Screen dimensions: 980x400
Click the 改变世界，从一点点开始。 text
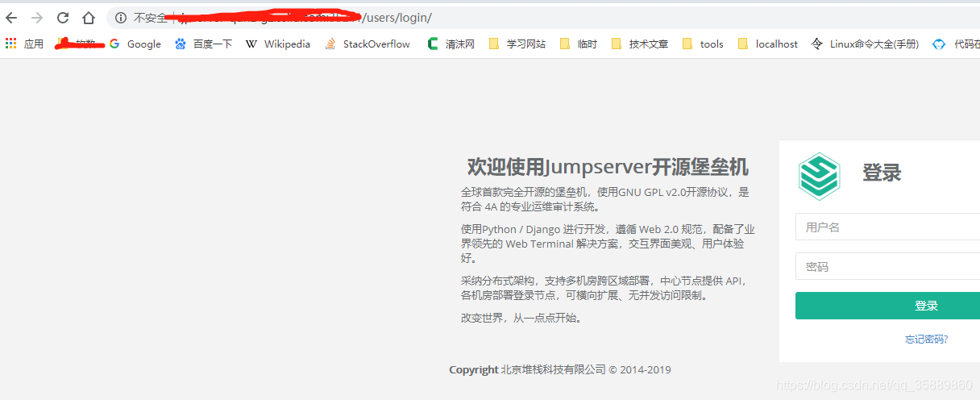click(522, 318)
